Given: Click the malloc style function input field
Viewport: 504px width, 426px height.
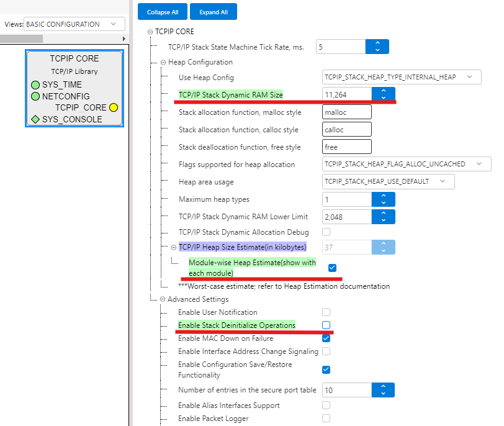Looking at the screenshot, I should click(347, 112).
